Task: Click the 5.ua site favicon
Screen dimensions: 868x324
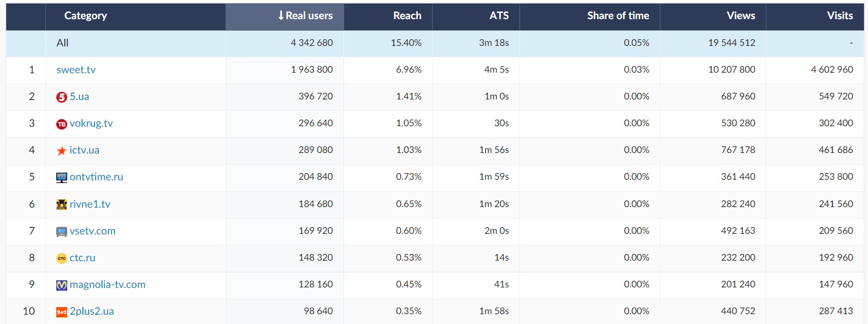Action: [62, 97]
